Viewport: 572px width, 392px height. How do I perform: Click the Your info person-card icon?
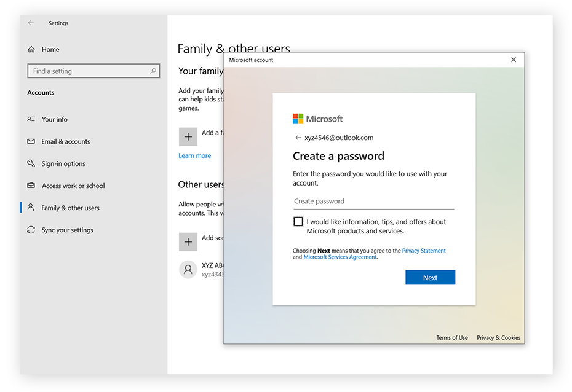point(31,119)
